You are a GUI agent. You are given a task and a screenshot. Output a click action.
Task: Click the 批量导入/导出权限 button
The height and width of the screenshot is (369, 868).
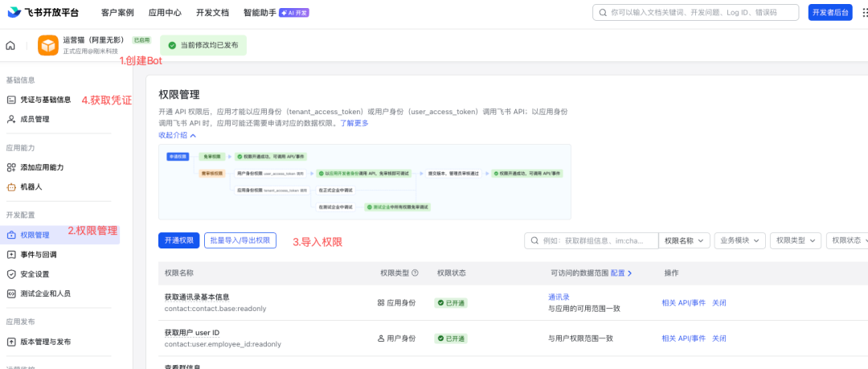(x=240, y=240)
